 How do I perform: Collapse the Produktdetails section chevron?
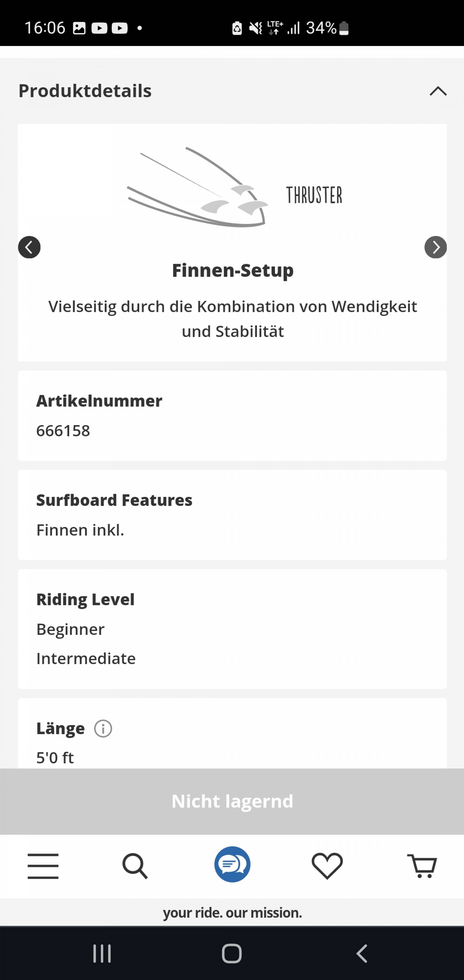coord(438,91)
